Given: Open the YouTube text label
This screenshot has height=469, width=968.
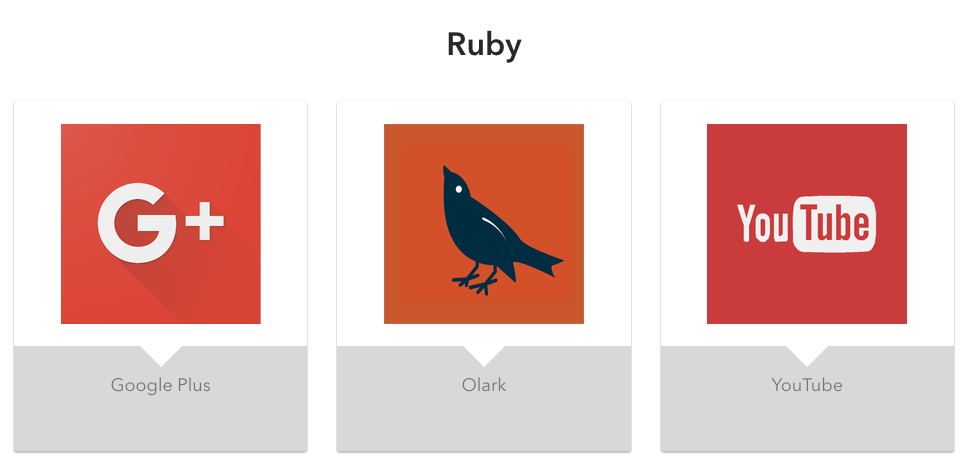Looking at the screenshot, I should [807, 385].
